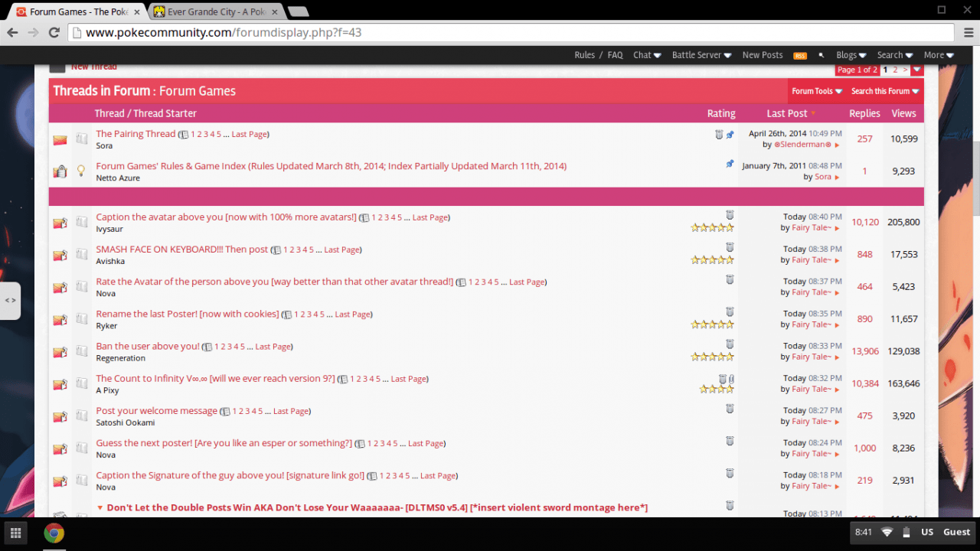980x551 pixels.
Task: Reload the page with refresh icon
Action: click(x=54, y=32)
